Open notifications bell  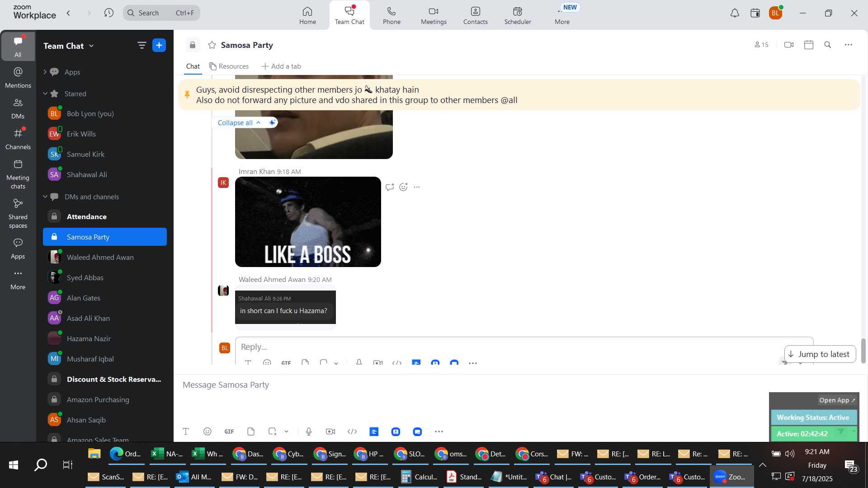[x=735, y=13]
